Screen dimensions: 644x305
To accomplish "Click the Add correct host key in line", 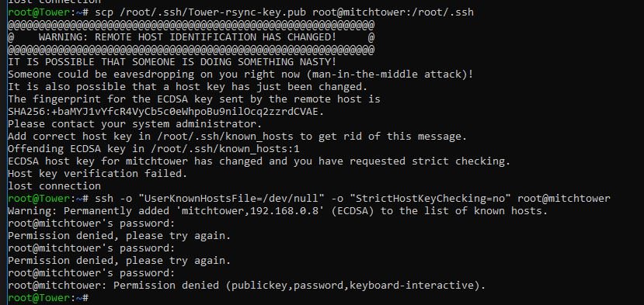I will coord(238,137).
